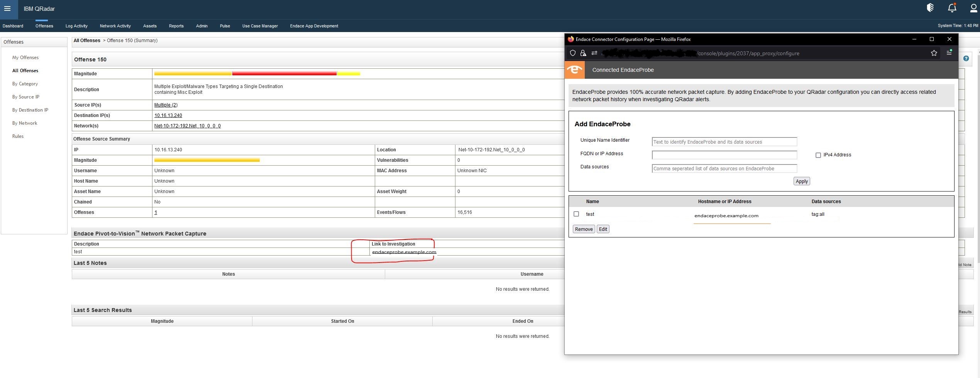Image resolution: width=980 pixels, height=378 pixels.
Task: Open destination IP 10.16.13.240 link
Action: click(168, 115)
